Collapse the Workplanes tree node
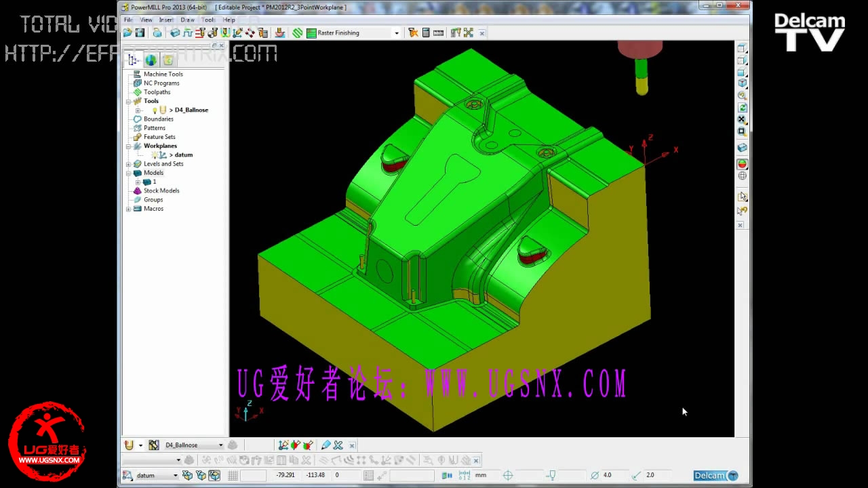Screen dimensions: 868x488 (x=128, y=146)
